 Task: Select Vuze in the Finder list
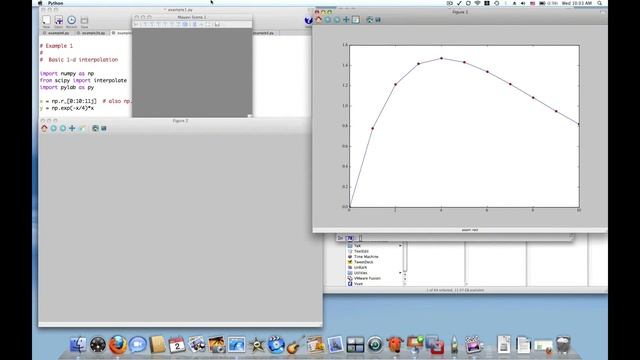pyautogui.click(x=358, y=284)
